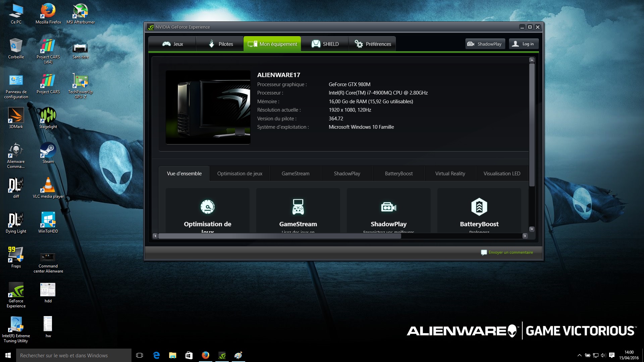Click the Optimisation de jeux card icon
644x362 pixels.
point(208,207)
